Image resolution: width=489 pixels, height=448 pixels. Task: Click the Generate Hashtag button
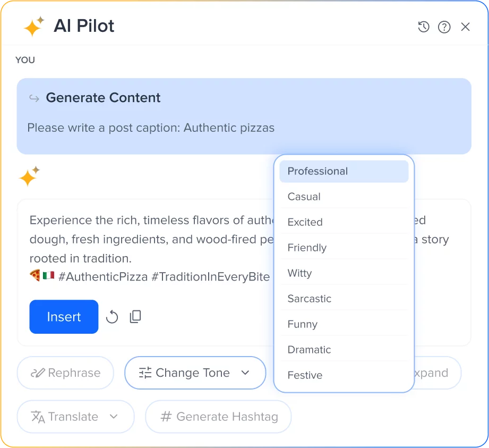pos(218,417)
